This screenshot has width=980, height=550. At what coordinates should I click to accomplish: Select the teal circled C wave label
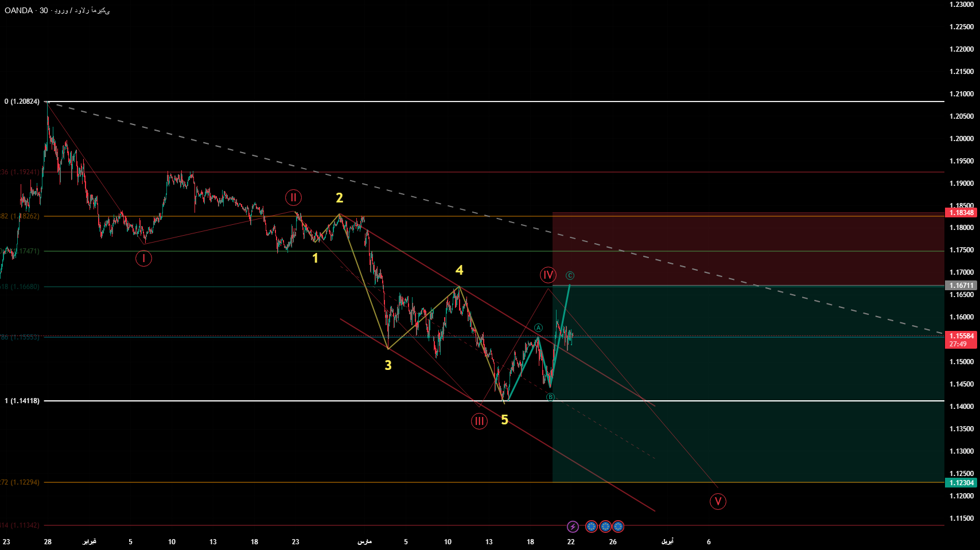pyautogui.click(x=570, y=276)
